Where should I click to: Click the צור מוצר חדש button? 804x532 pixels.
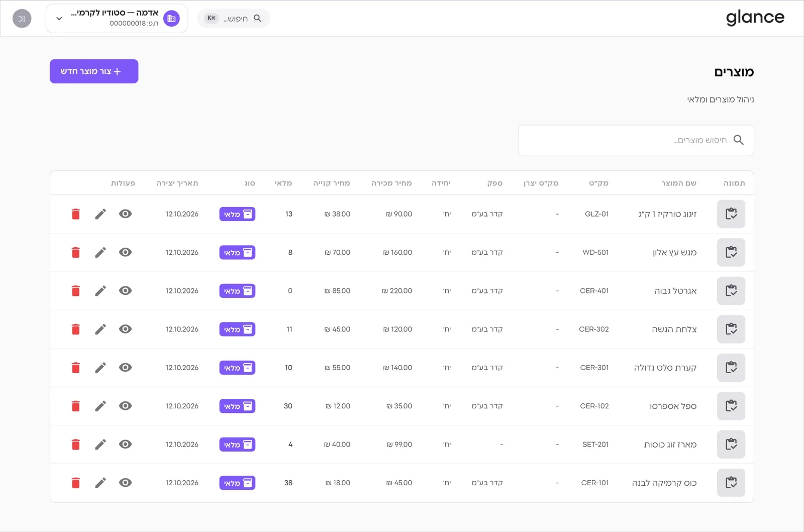point(94,71)
